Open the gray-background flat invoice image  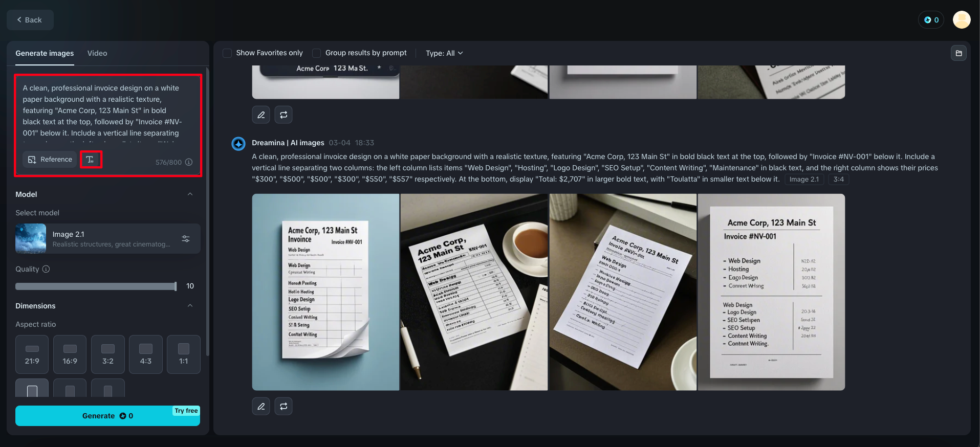coord(771,292)
